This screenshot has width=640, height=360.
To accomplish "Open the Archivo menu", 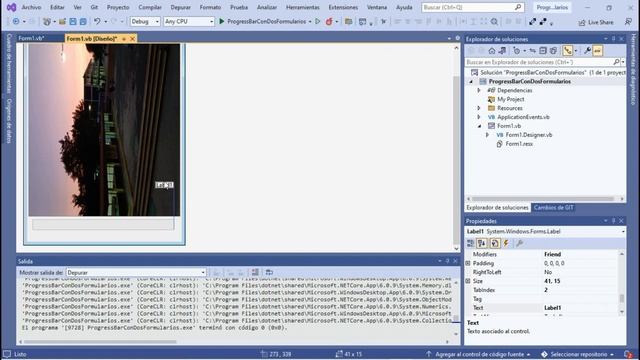I will (x=31, y=7).
